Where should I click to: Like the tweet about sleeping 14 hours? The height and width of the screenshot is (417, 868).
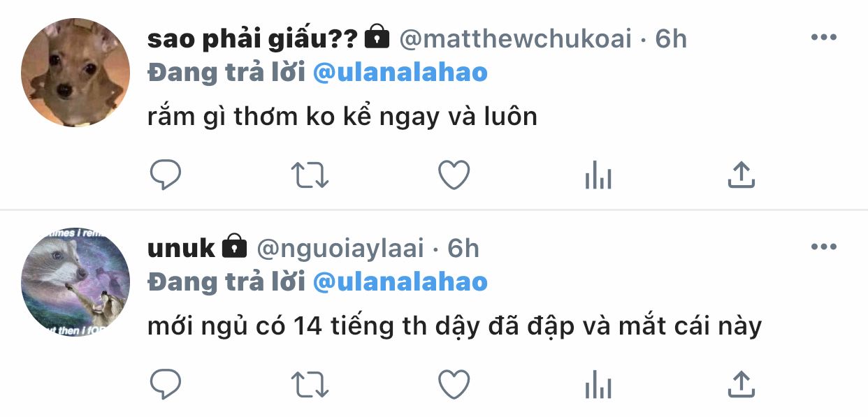(x=454, y=384)
